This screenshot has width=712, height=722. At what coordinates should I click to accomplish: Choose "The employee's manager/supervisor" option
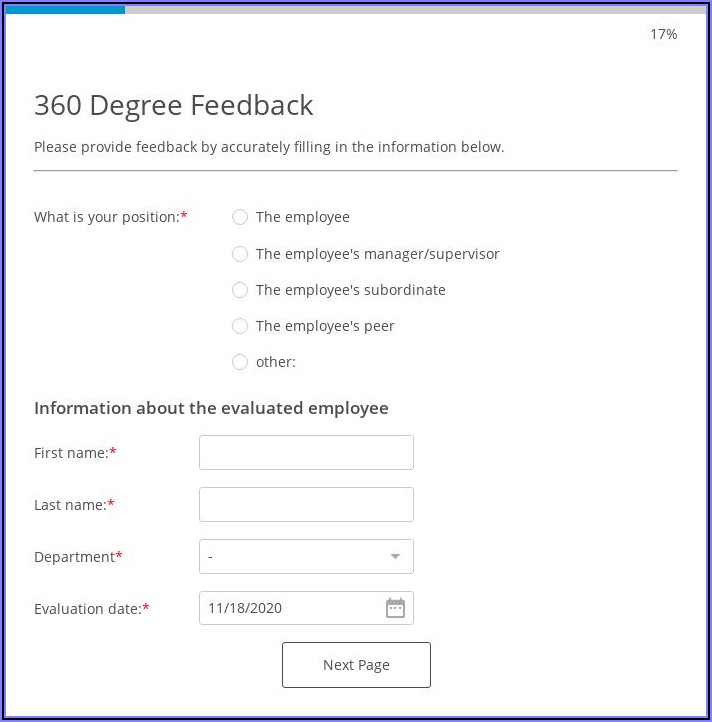240,254
